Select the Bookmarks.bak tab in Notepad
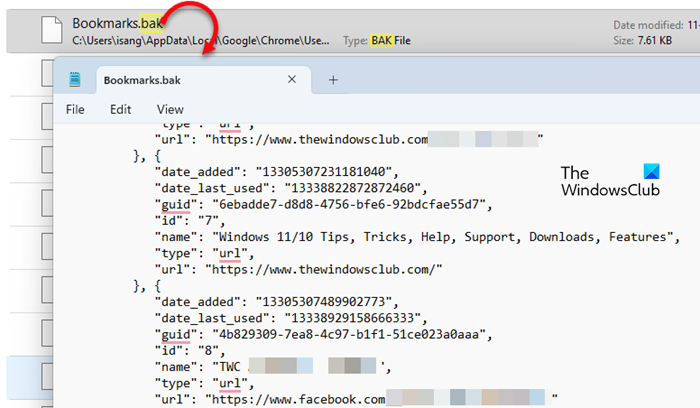The width and height of the screenshot is (700, 408). pos(204,80)
